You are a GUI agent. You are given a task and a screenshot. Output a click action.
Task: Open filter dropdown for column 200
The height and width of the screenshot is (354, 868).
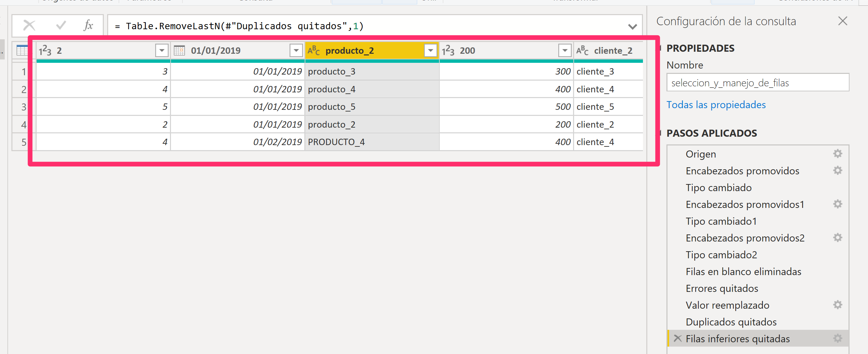click(x=565, y=50)
